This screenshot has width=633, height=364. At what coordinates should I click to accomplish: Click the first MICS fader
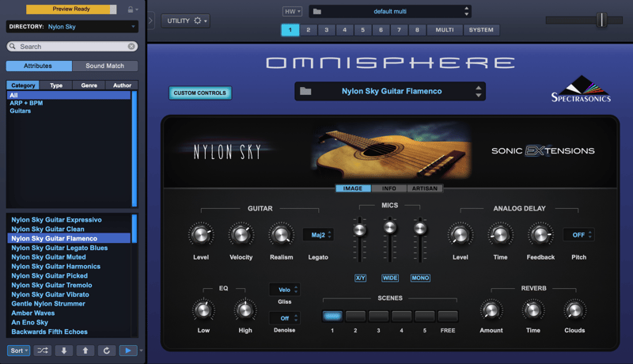click(x=359, y=230)
